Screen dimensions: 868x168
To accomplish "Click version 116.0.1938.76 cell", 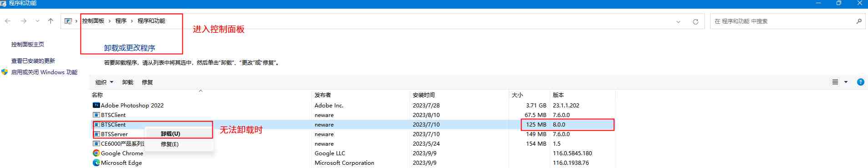I will coord(571,163).
